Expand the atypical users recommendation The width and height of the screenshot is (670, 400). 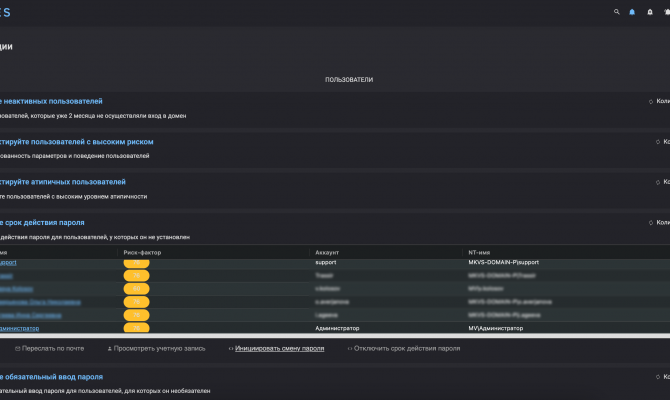[63, 182]
